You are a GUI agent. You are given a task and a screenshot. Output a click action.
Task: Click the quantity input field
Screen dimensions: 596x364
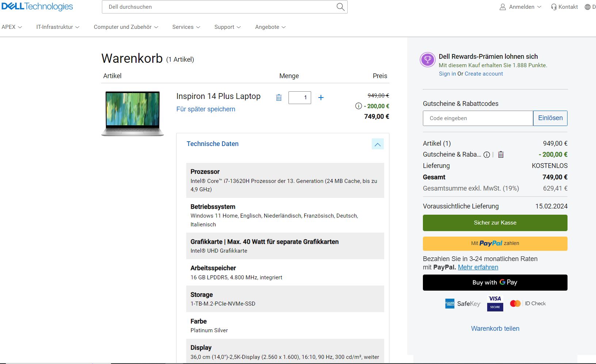(x=300, y=97)
